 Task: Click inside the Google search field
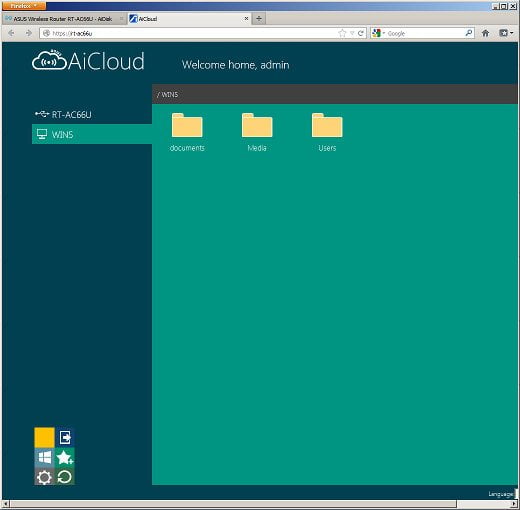(x=425, y=33)
